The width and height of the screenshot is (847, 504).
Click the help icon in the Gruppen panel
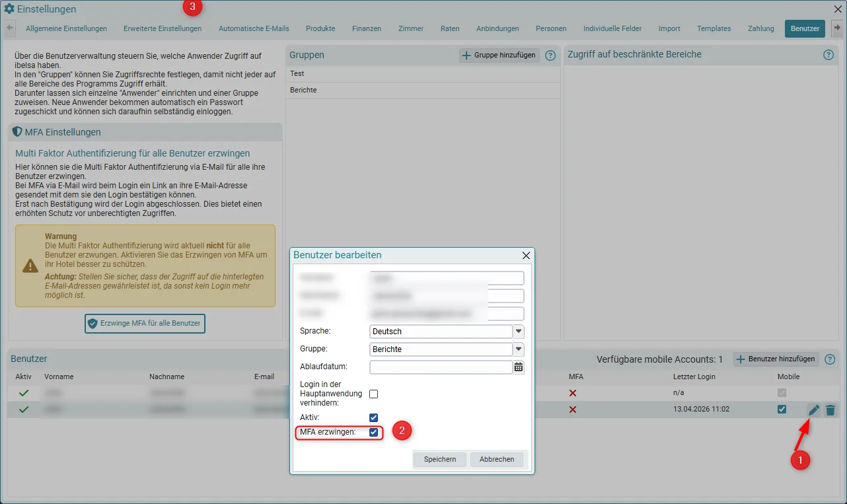click(550, 55)
